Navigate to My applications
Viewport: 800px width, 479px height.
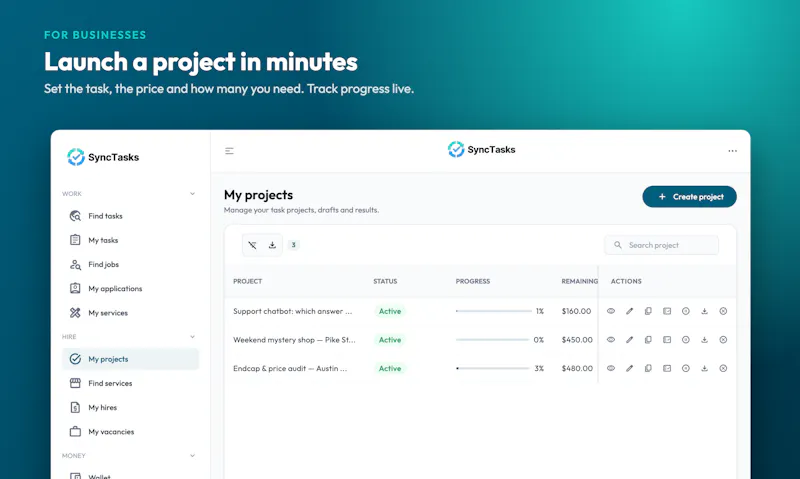[131, 289]
